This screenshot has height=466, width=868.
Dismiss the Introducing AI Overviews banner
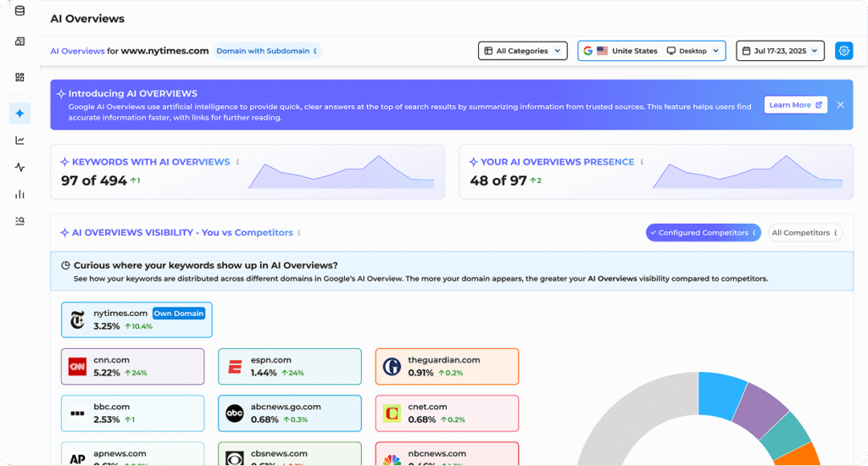click(x=840, y=105)
